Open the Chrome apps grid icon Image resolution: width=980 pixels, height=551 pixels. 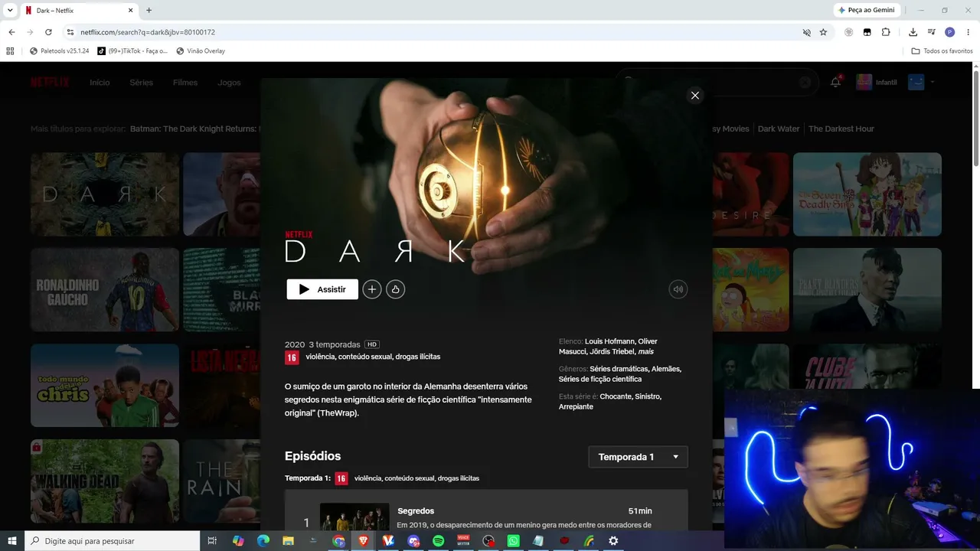point(10,51)
